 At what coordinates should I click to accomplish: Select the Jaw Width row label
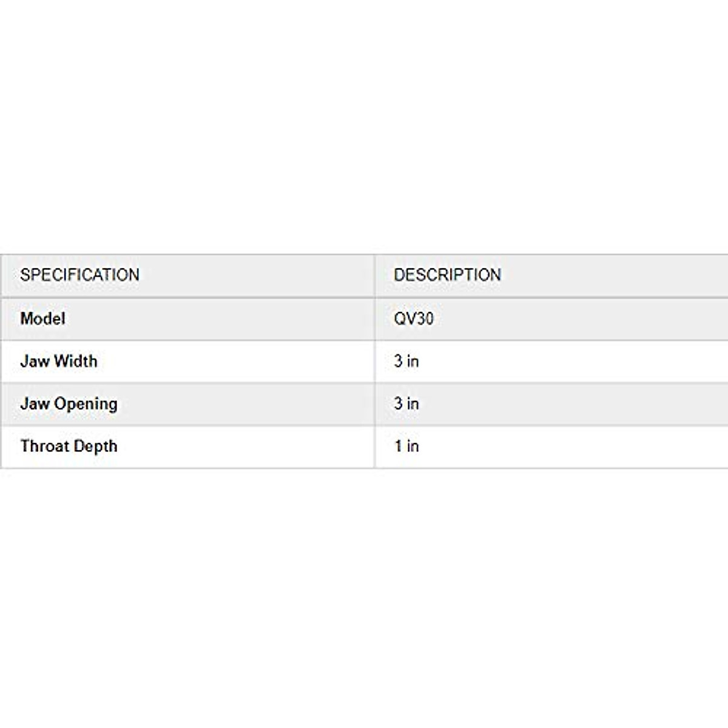point(58,361)
